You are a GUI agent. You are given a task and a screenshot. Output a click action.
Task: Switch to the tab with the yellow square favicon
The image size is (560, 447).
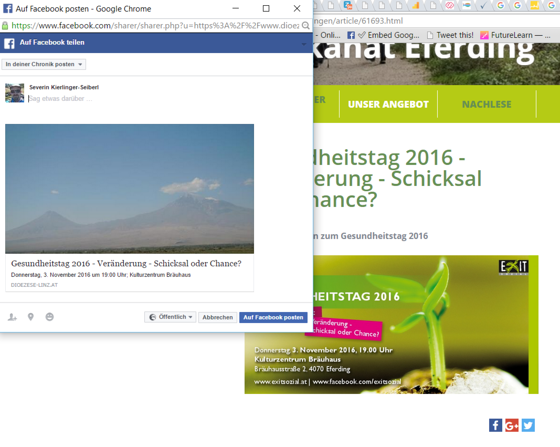[x=534, y=5]
